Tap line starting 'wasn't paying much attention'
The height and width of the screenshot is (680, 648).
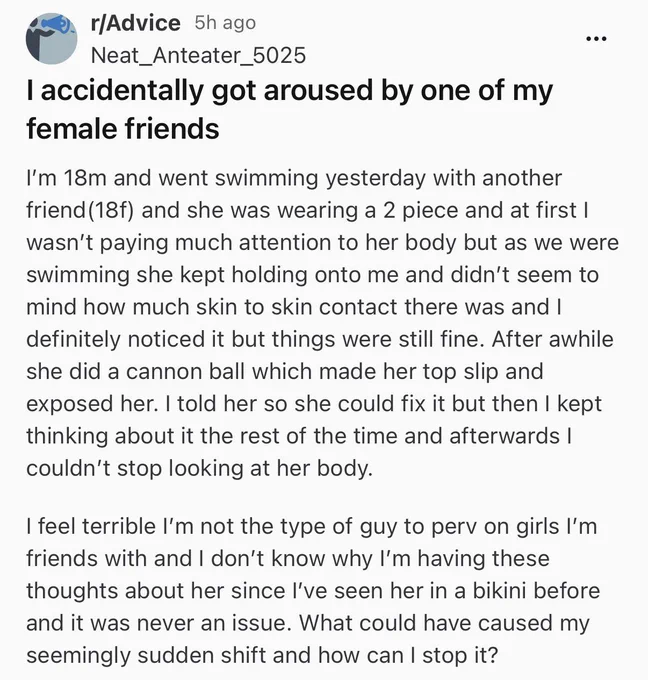[322, 242]
